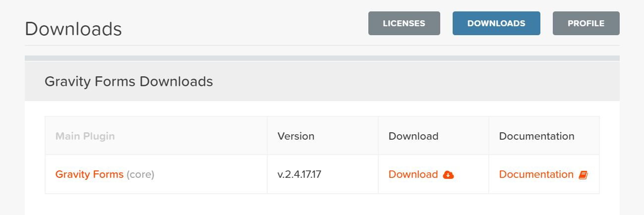Open the Licenses tab
Viewport: 644px width, 215px height.
(x=404, y=23)
